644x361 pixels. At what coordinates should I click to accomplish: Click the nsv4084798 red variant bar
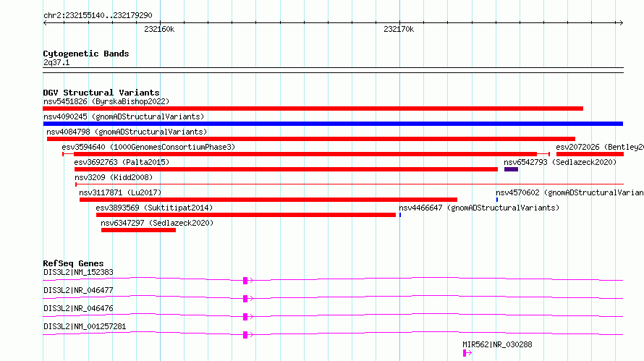tap(311, 139)
